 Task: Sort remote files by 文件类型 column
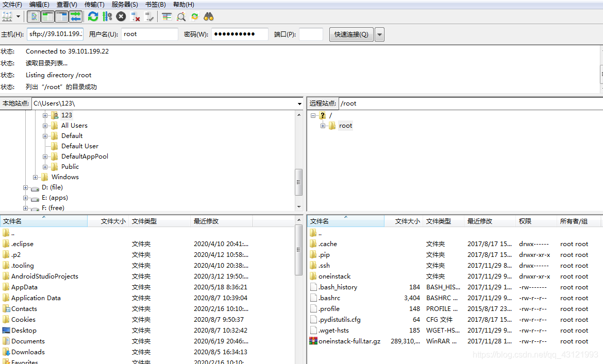[443, 221]
